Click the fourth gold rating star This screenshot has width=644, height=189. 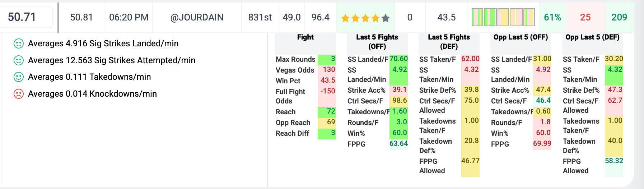tap(375, 18)
